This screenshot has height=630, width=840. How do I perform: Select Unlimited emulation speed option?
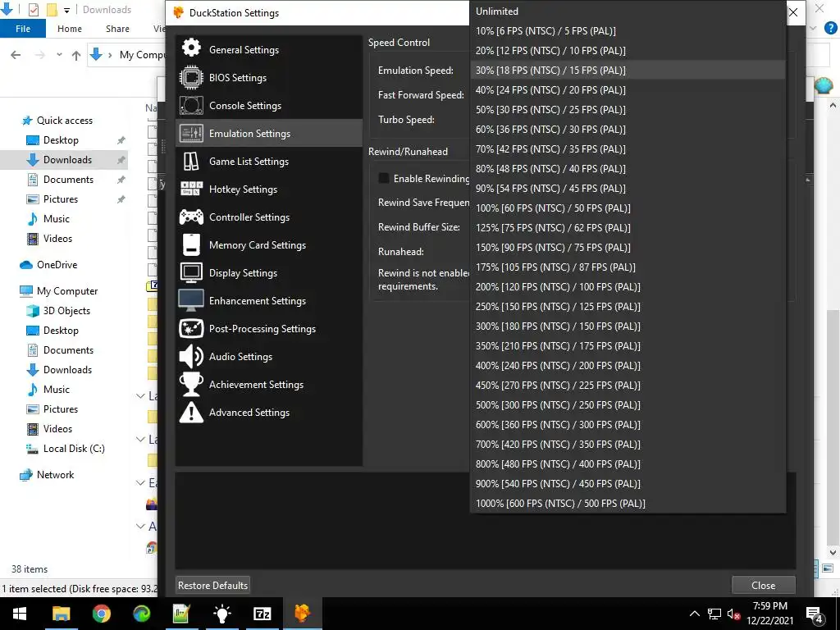point(628,11)
